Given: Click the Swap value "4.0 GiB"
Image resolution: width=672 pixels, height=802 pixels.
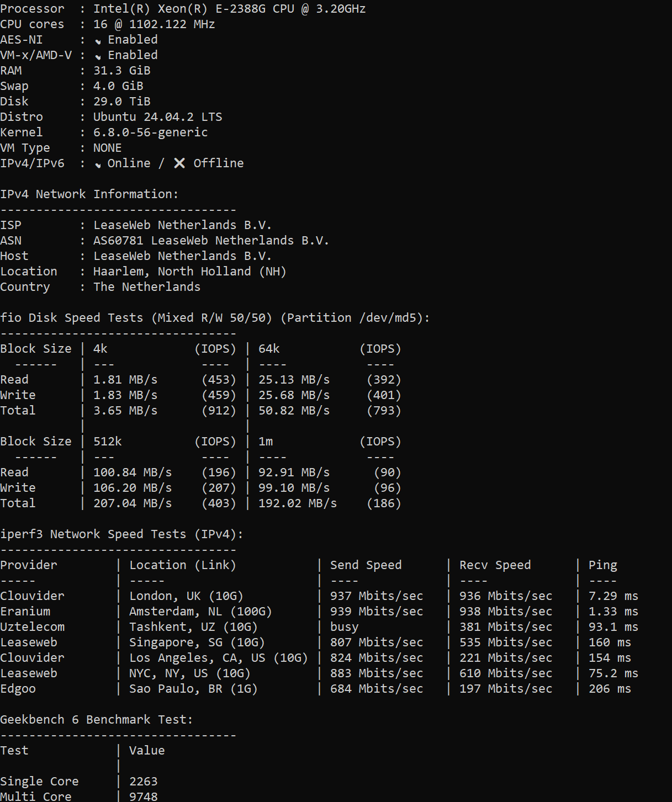Looking at the screenshot, I should click(118, 86).
